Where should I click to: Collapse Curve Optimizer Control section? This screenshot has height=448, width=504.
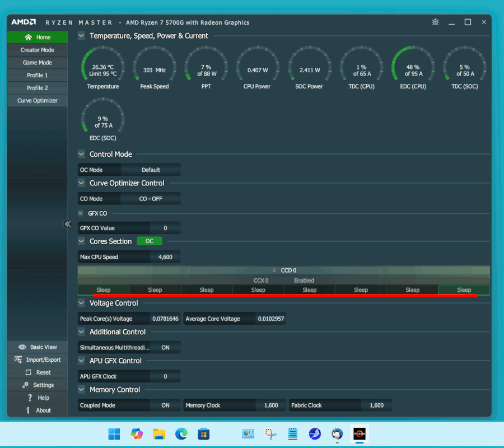coord(81,183)
